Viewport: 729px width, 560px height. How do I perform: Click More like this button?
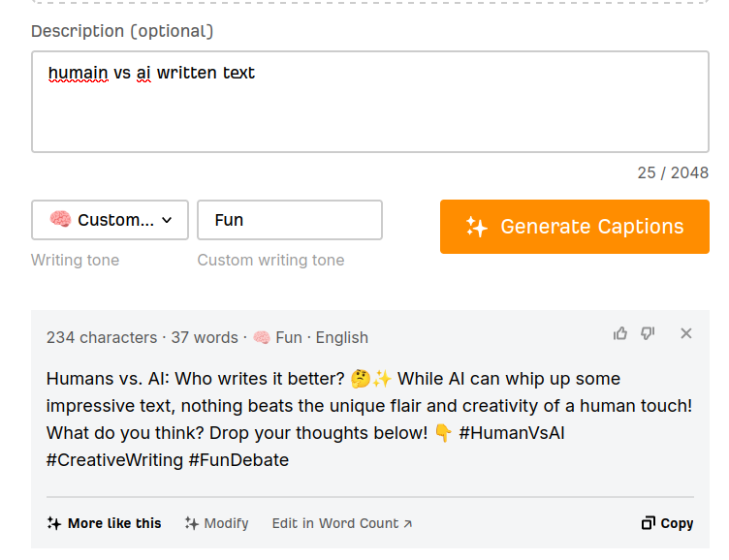[x=104, y=523]
